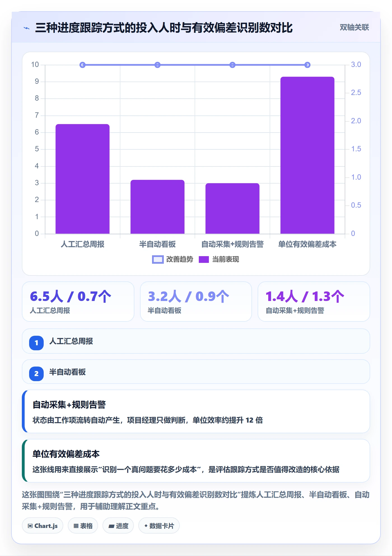
Task: Click the 自动采集+规则告警 bar in the chart
Action: pyautogui.click(x=232, y=208)
